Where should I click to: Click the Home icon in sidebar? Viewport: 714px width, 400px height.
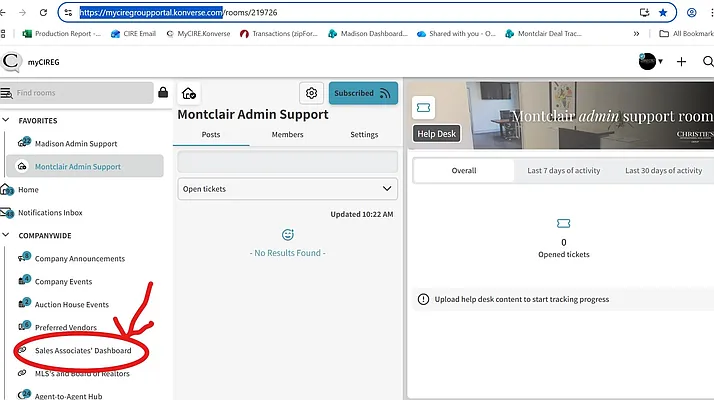[8, 189]
